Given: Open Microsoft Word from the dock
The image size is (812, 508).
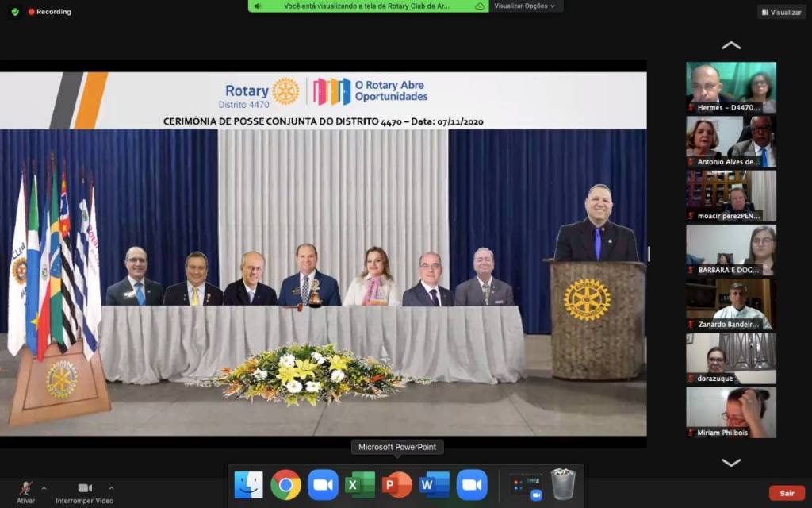Looking at the screenshot, I should (x=435, y=484).
